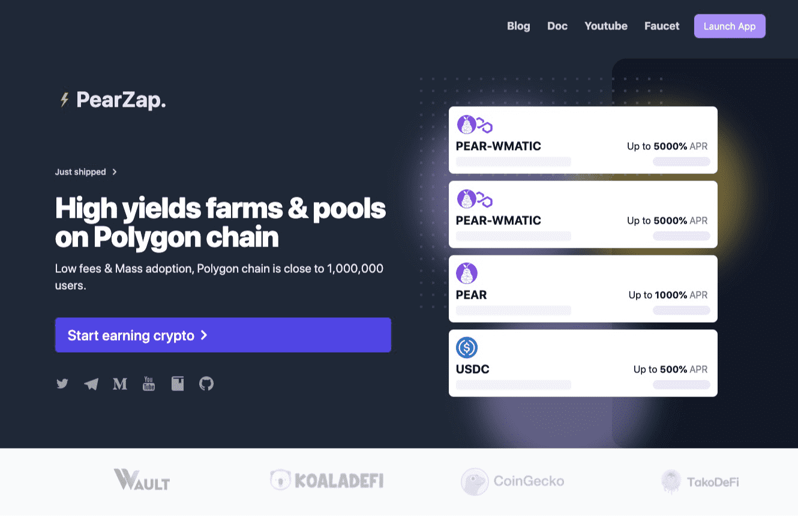
Task: Click the CoinGecko partner logo
Action: (512, 481)
